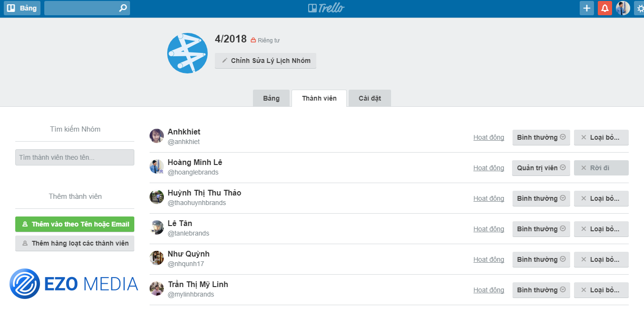Viewport: 644px width, 309px height.
Task: Click the username @thaohuynhbrands
Action: coord(197,203)
